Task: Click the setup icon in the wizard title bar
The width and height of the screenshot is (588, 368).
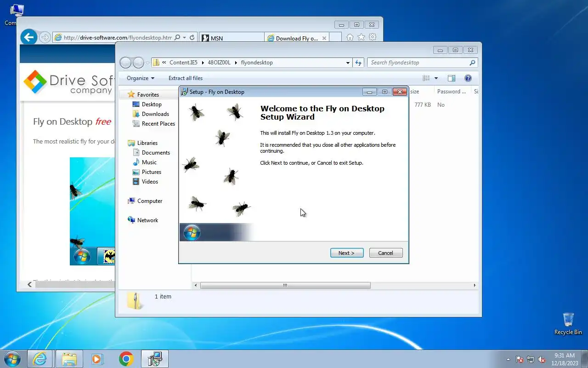Action: pos(184,92)
